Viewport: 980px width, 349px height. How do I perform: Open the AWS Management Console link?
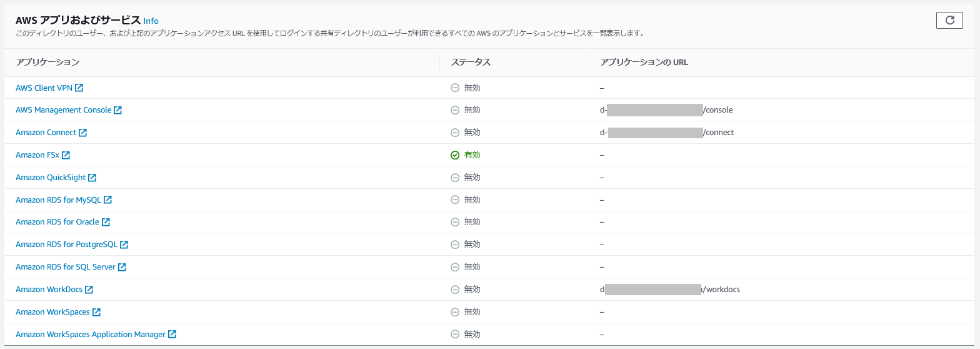[x=69, y=110]
